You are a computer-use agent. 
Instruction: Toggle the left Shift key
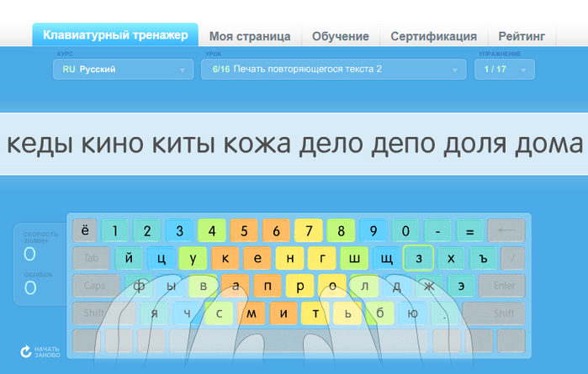pos(91,314)
